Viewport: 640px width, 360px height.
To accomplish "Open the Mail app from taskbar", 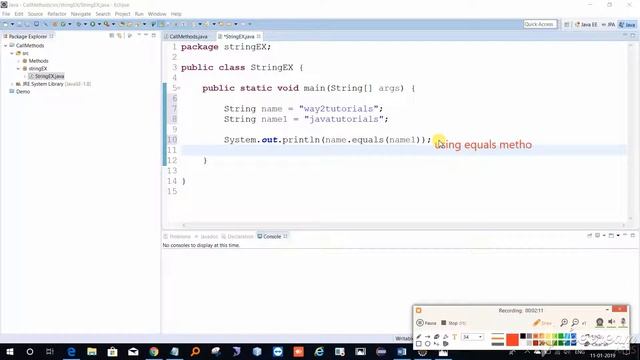I will [133, 351].
